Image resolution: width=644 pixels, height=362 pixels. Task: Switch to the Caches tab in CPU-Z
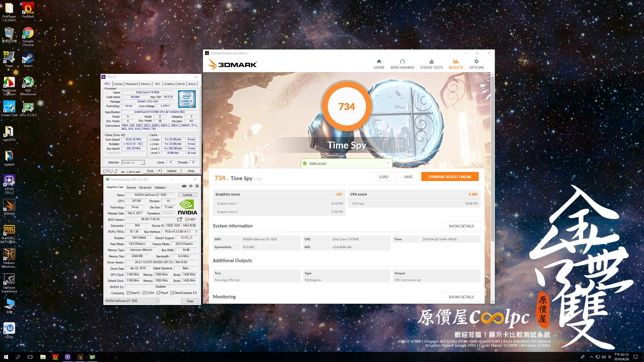[x=118, y=84]
